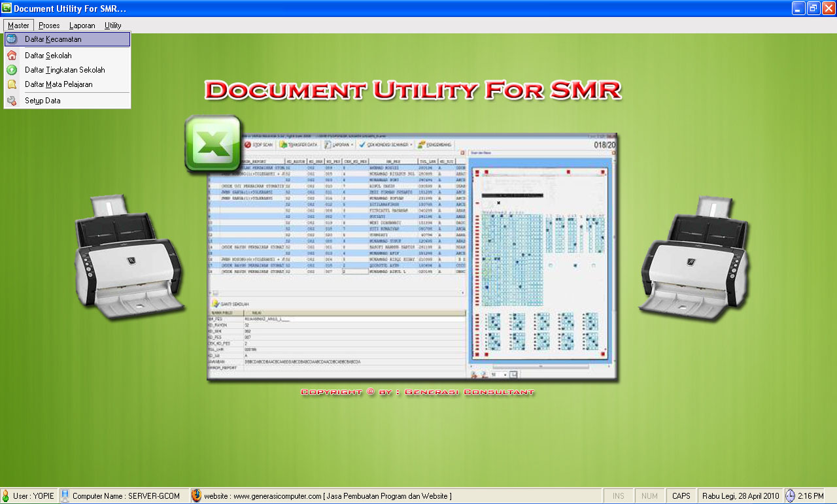Click the NUM indicator in the status bar
Image resolution: width=837 pixels, height=504 pixels.
(649, 496)
